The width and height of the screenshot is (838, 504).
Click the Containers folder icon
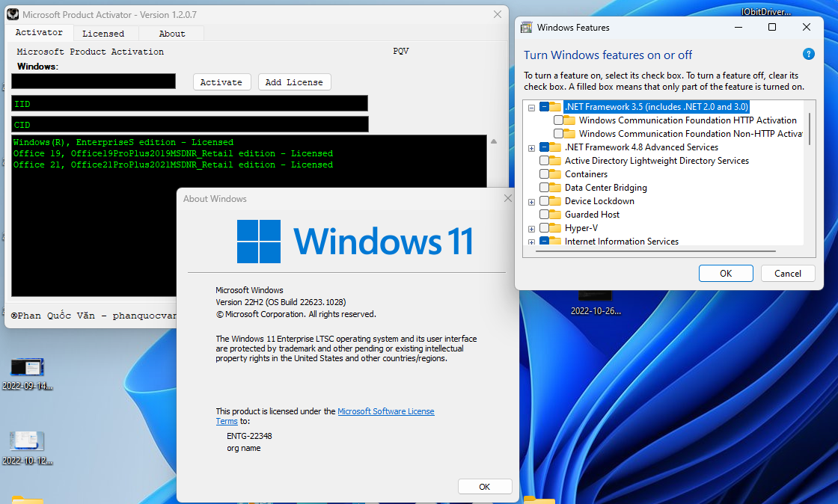click(x=556, y=174)
